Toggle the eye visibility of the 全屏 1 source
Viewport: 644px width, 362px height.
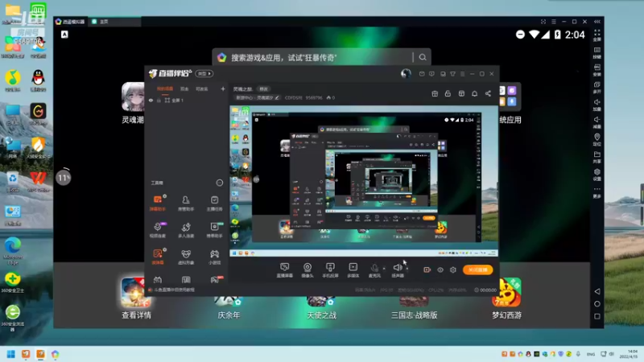click(151, 100)
